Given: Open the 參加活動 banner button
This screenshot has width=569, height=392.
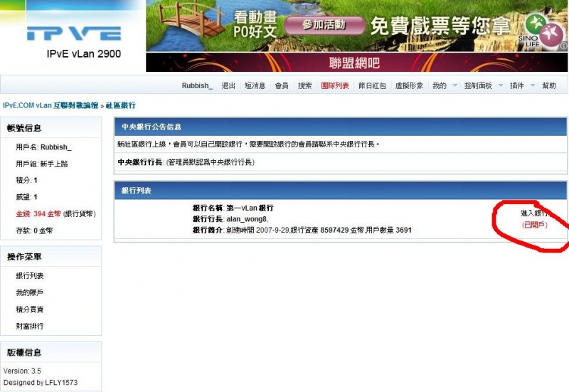Looking at the screenshot, I should coord(324,25).
